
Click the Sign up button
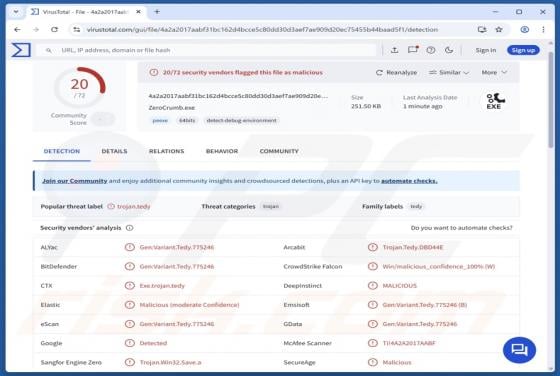523,50
